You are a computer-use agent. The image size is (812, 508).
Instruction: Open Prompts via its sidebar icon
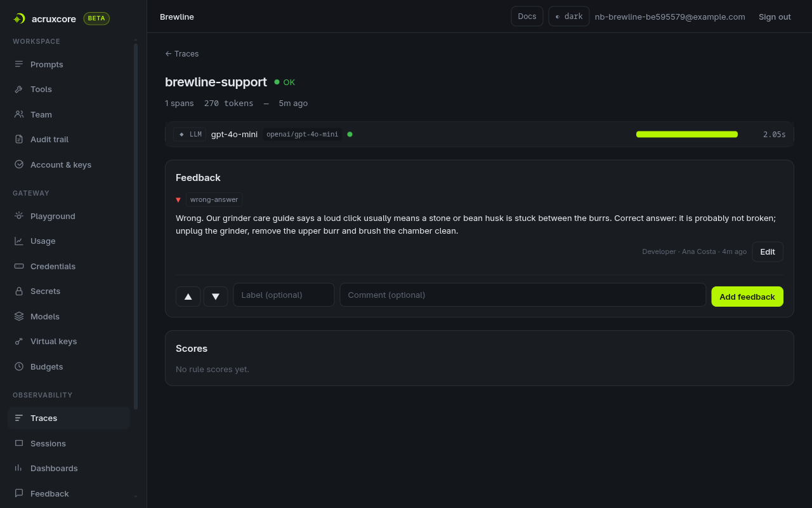tap(19, 64)
